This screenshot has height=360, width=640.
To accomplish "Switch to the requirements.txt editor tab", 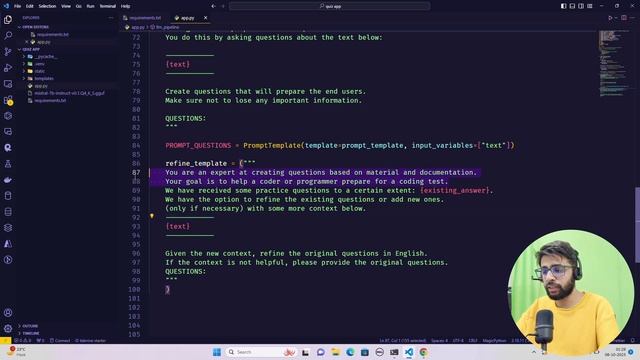I will [x=143, y=18].
